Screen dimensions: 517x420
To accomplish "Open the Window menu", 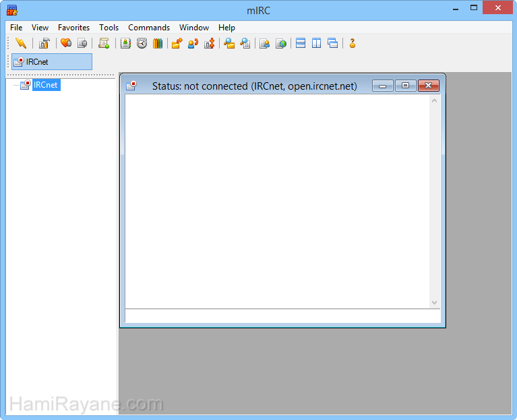I will 194,28.
